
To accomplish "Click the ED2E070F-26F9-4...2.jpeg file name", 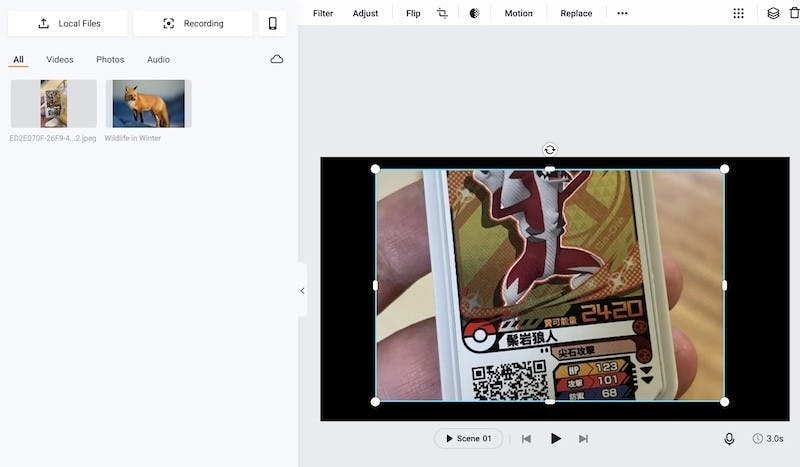I will 53,138.
